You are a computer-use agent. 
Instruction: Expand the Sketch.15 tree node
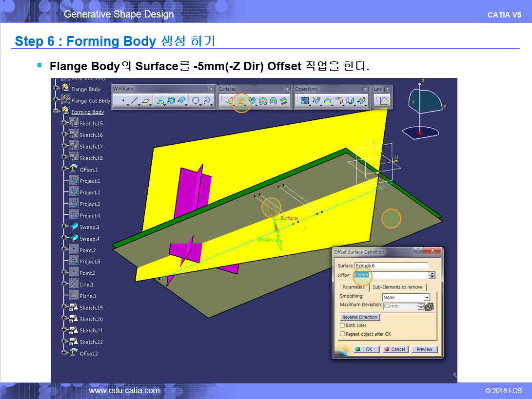pyautogui.click(x=64, y=123)
